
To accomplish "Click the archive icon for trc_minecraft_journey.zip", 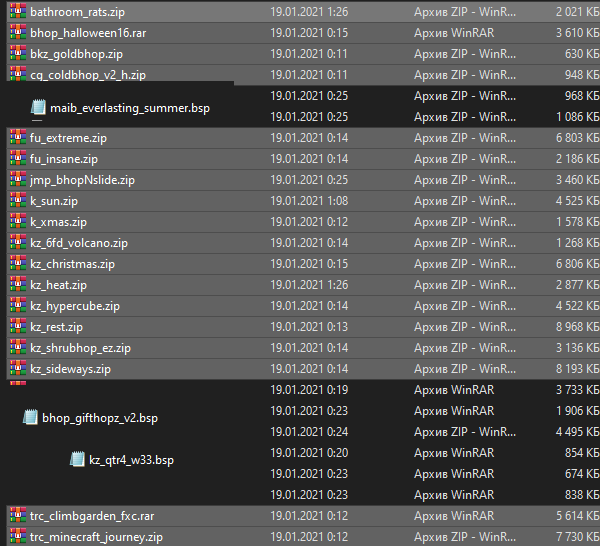I will click(x=18, y=536).
